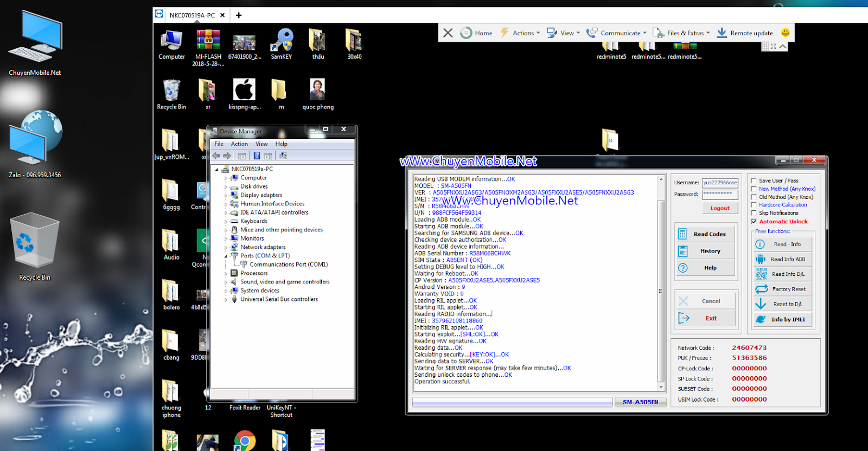The image size is (868, 451).
Task: Collapse Ports (COM & LPT) node
Action: [226, 256]
